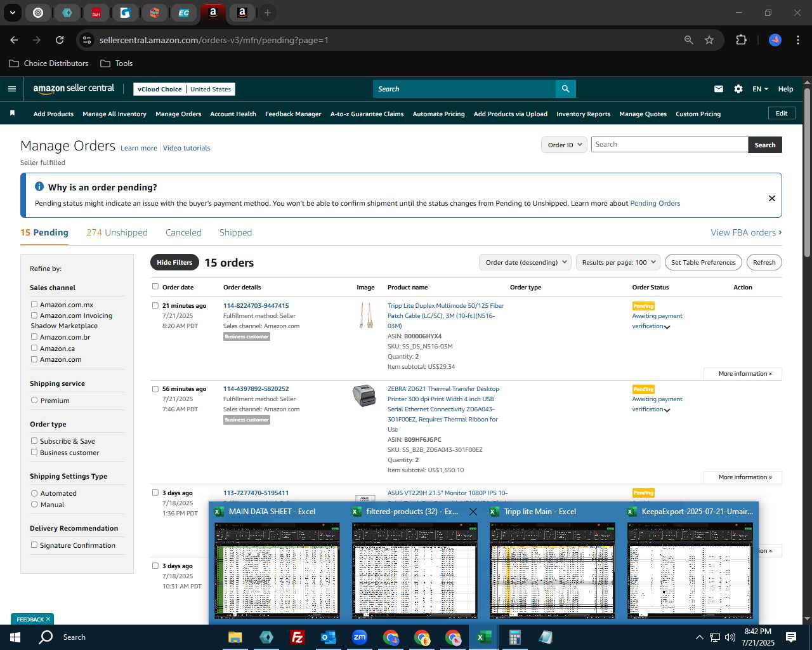
Task: Click the Hide Filters button
Action: coord(174,262)
